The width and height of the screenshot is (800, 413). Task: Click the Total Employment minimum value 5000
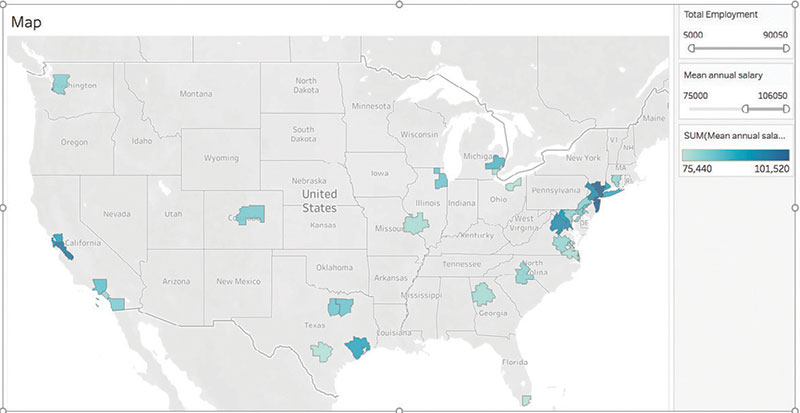coord(695,33)
